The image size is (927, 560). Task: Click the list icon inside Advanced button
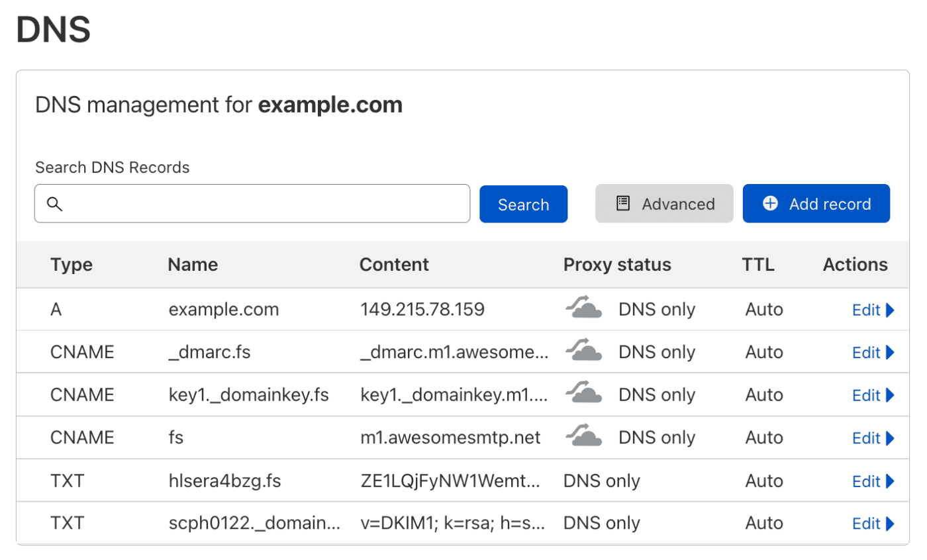pyautogui.click(x=621, y=204)
